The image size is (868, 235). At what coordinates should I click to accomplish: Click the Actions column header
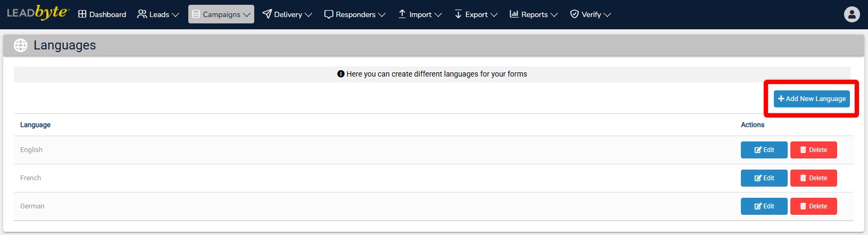(x=753, y=125)
